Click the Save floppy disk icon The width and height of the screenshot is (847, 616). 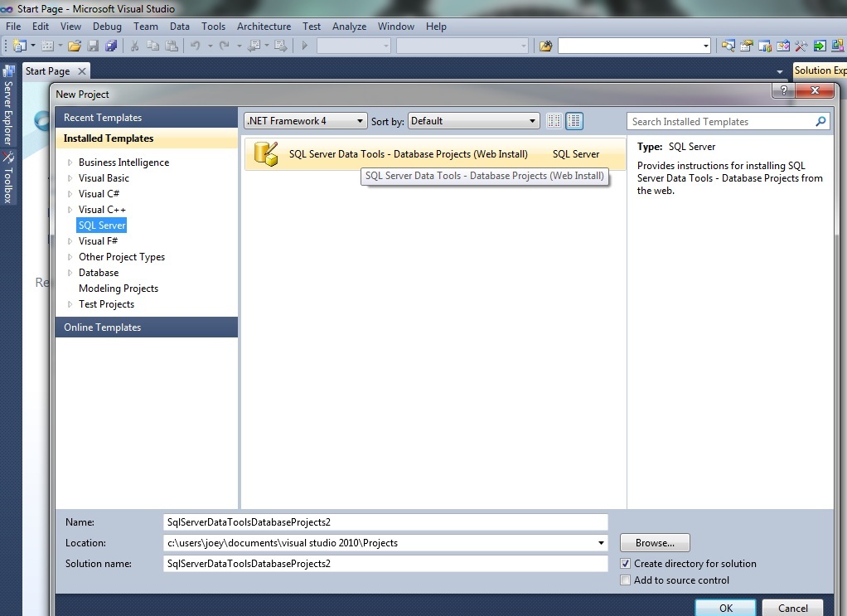coord(93,46)
